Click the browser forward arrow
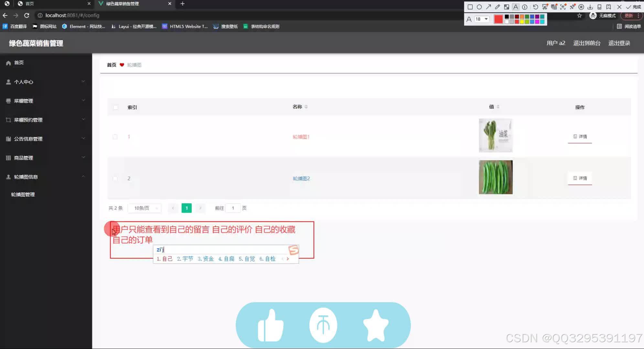The height and width of the screenshot is (349, 644). (x=16, y=15)
